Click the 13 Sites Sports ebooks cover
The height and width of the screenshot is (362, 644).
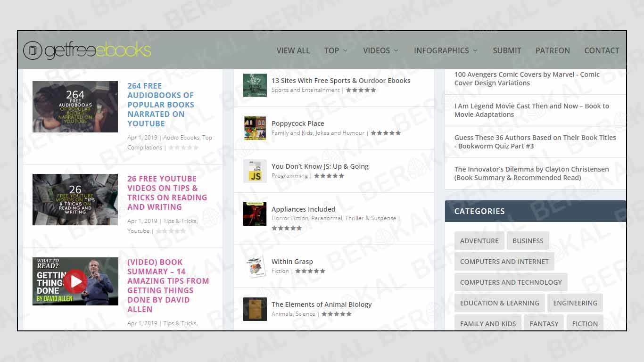(255, 85)
